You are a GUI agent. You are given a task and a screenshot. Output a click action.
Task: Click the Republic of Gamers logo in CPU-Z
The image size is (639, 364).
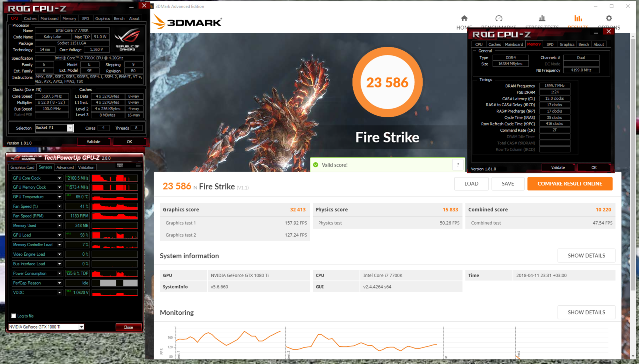click(x=127, y=40)
